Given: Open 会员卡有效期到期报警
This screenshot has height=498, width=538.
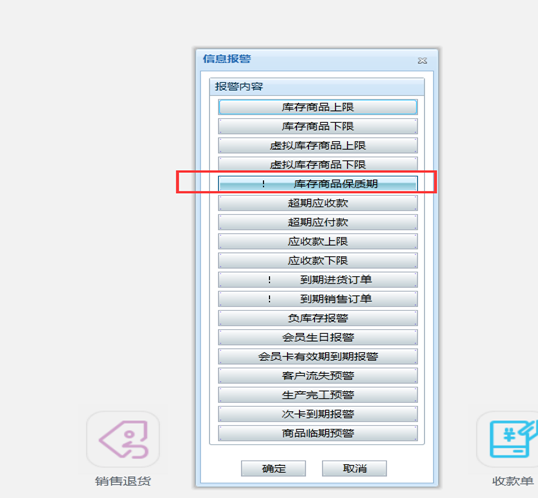Looking at the screenshot, I should point(318,357).
